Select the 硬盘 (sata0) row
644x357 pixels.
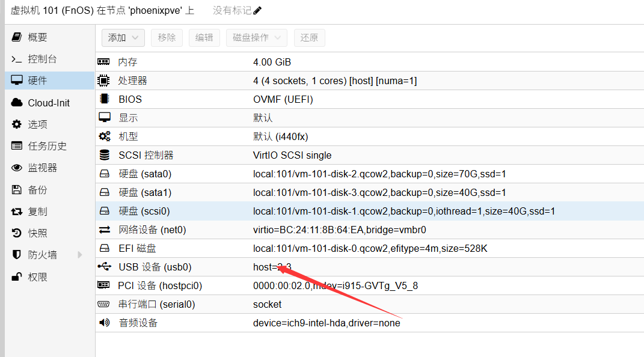(144, 174)
